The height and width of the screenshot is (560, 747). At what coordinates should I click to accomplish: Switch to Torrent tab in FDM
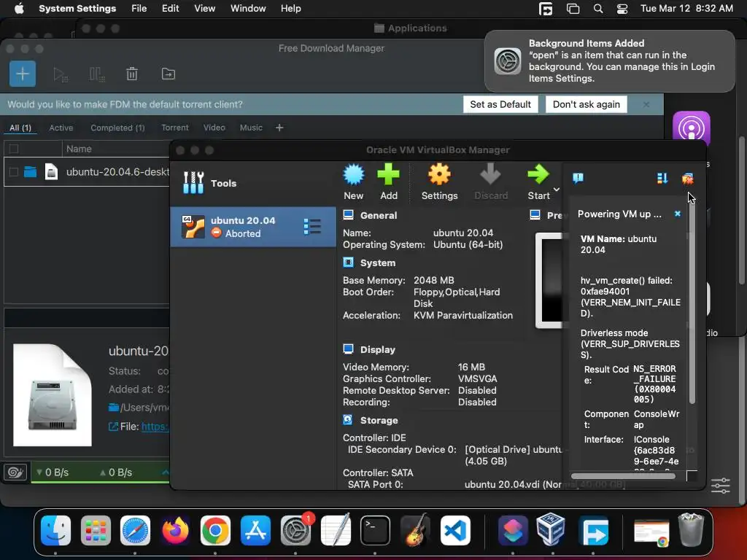pos(175,128)
